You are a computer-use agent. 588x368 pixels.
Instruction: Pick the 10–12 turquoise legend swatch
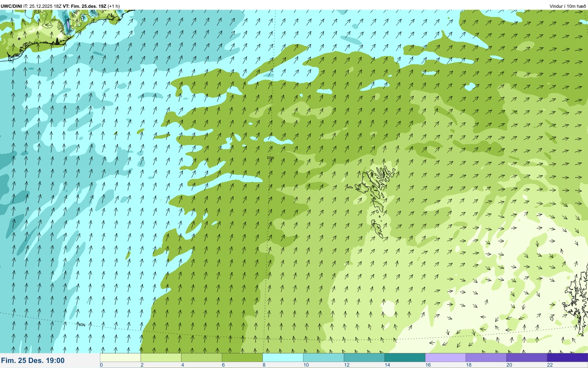pyautogui.click(x=323, y=357)
